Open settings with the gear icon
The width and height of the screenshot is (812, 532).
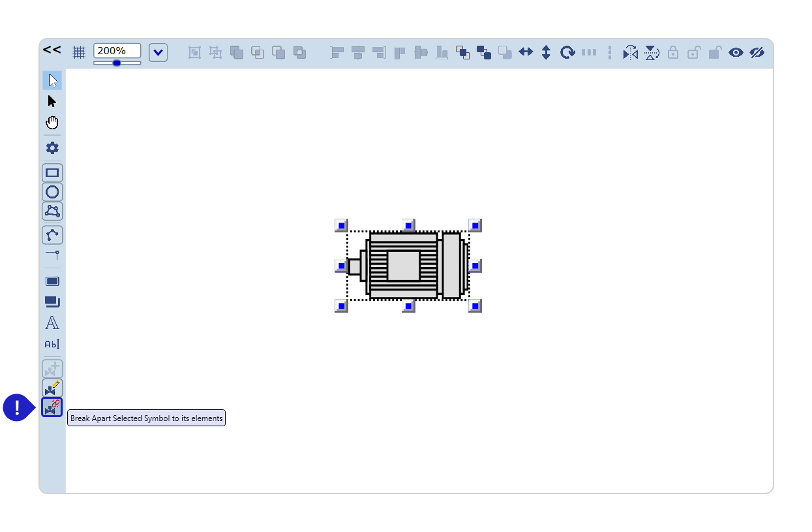tap(52, 148)
